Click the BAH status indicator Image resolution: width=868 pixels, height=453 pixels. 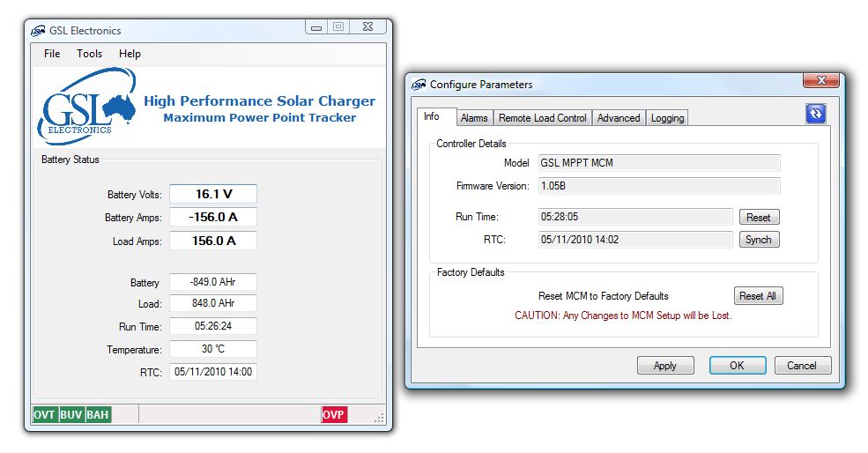click(98, 414)
